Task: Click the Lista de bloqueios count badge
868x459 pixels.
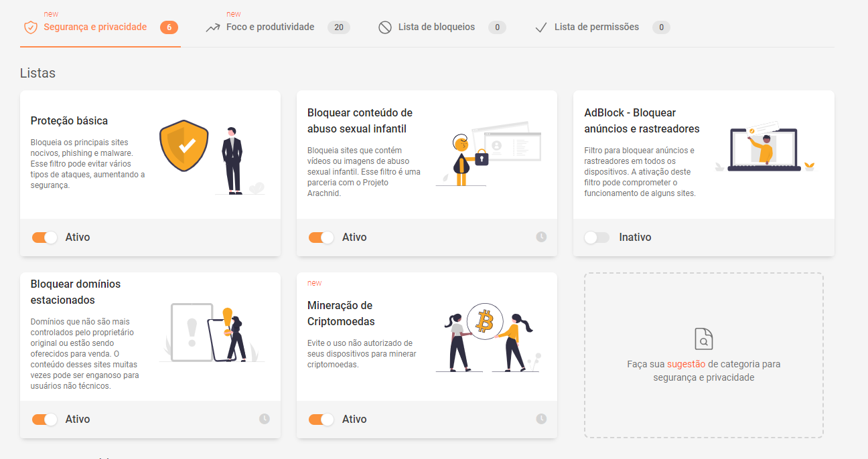Action: [x=497, y=27]
